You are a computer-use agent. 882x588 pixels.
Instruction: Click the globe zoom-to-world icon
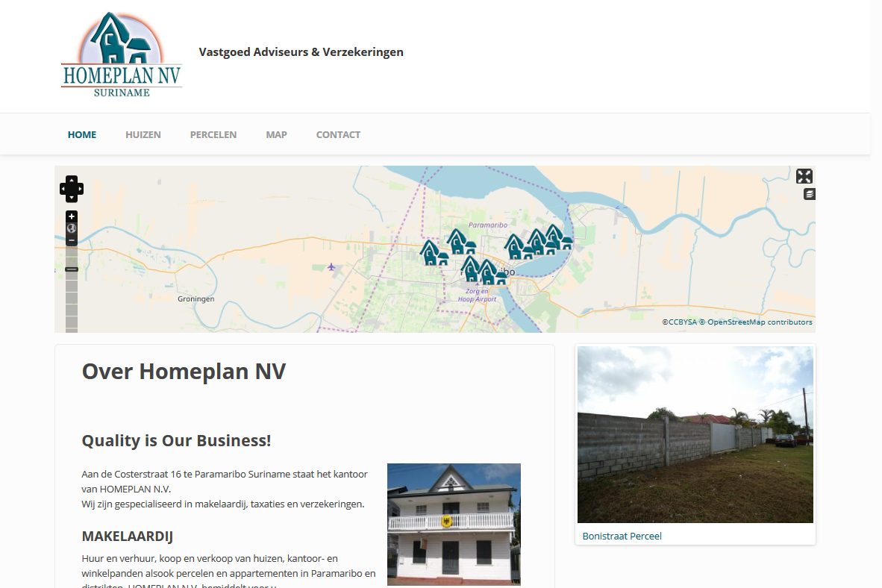(72, 228)
